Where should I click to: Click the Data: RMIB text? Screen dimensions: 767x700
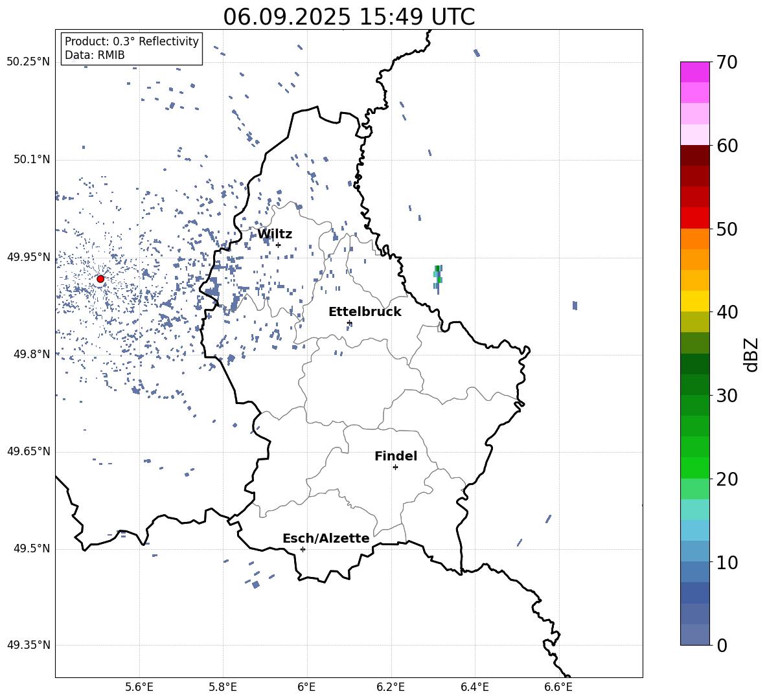point(95,55)
